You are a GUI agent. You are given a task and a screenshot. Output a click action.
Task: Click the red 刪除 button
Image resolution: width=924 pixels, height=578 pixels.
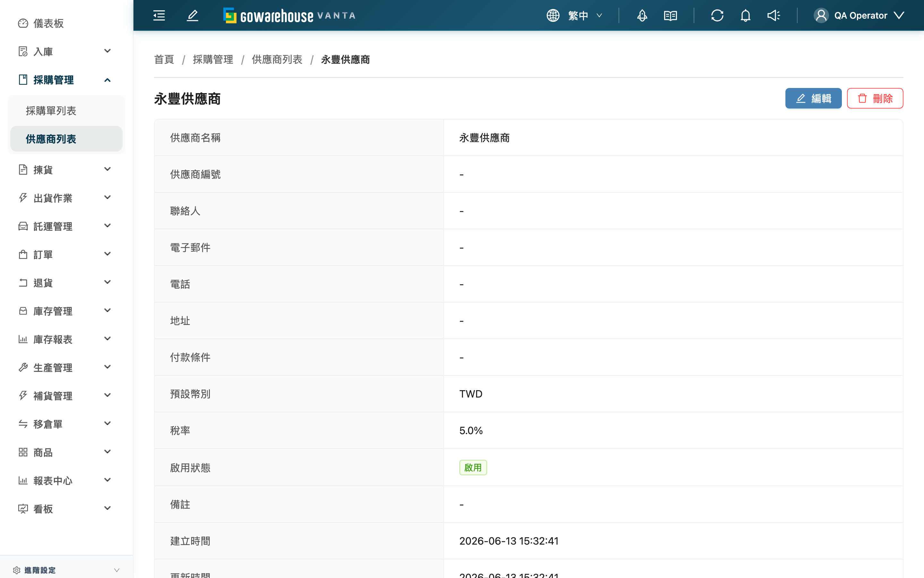pos(875,98)
